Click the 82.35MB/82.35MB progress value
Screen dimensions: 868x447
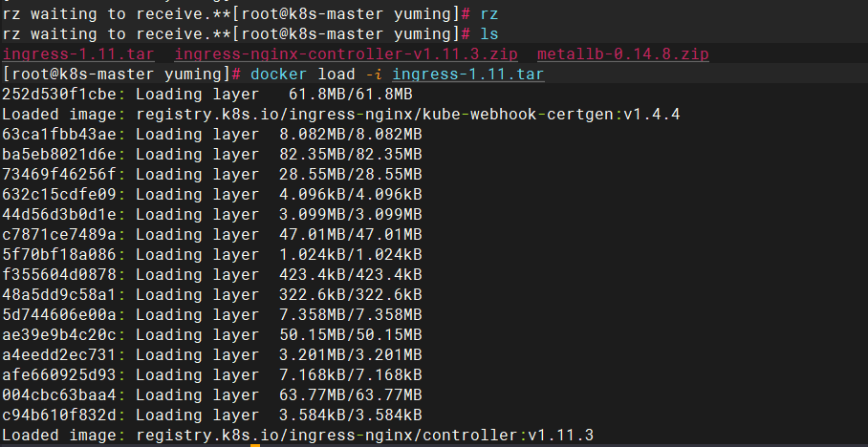(351, 155)
